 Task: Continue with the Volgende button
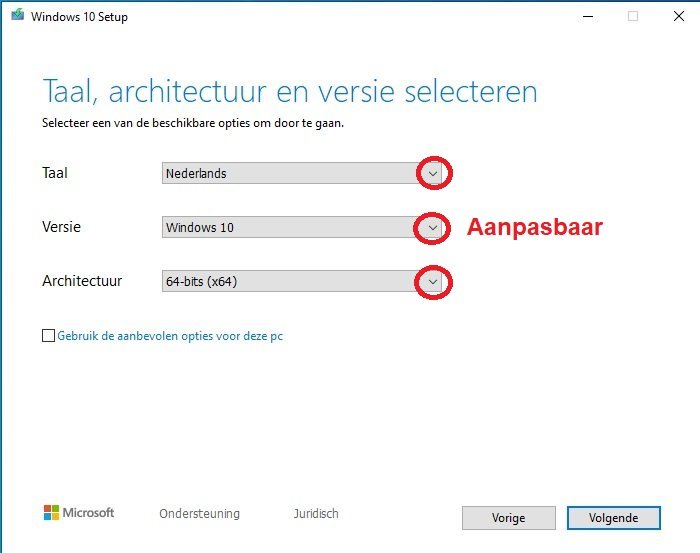(614, 518)
